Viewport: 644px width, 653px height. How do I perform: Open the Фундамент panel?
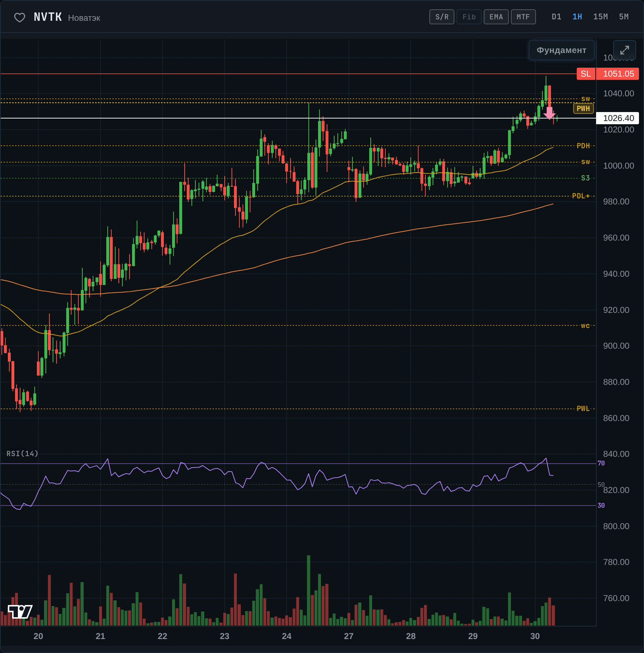(561, 50)
